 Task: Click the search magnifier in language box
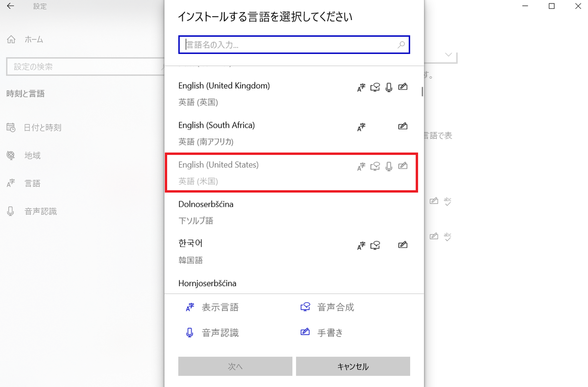401,45
